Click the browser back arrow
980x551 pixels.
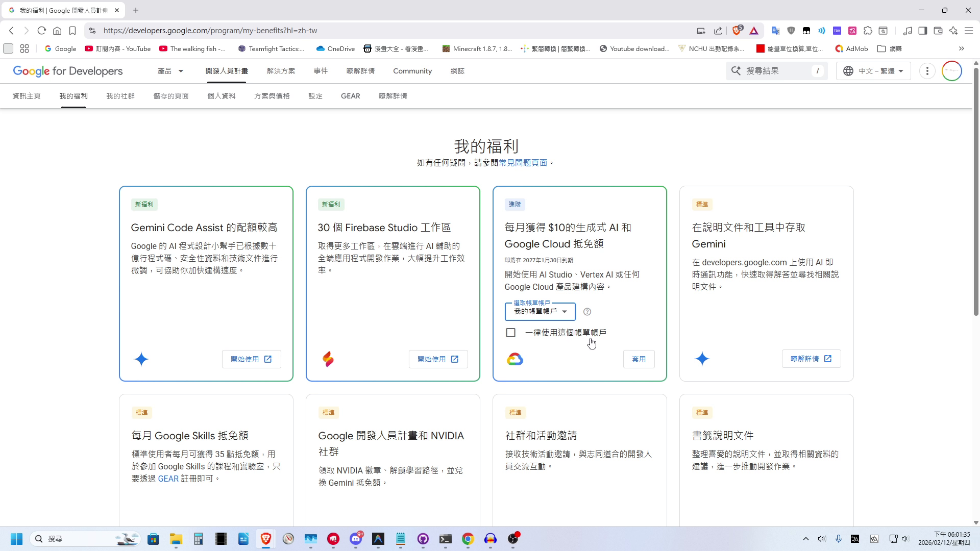coord(11,31)
